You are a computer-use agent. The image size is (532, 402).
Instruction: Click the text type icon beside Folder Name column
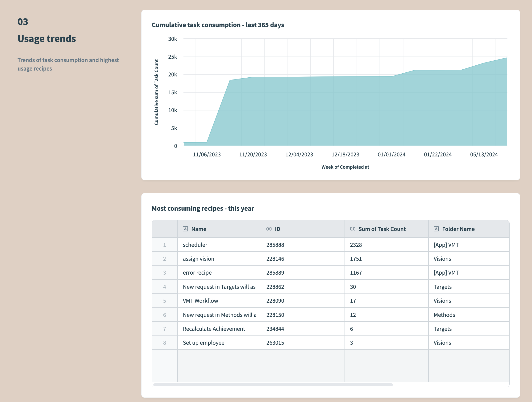tap(436, 229)
